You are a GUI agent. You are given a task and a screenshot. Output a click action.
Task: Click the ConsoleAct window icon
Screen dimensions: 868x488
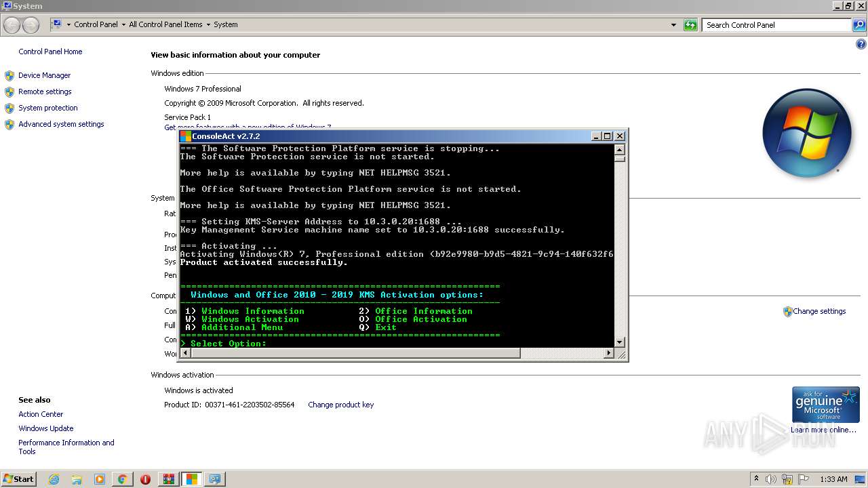(x=185, y=136)
